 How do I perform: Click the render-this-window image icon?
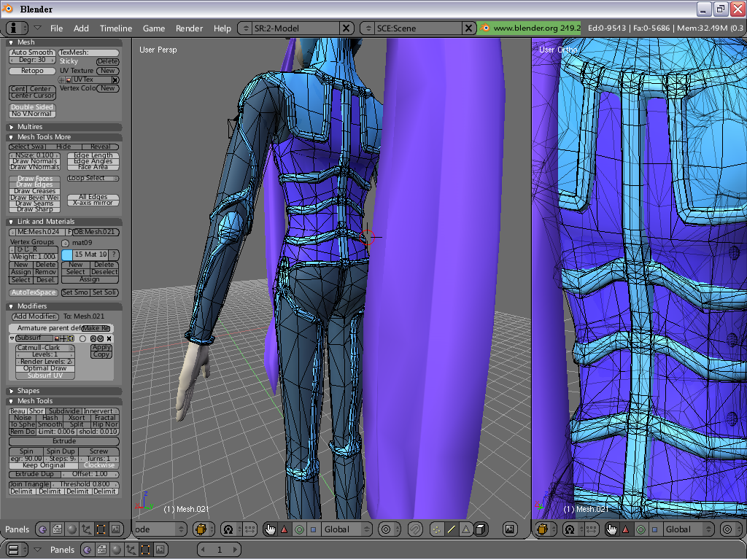point(510,529)
